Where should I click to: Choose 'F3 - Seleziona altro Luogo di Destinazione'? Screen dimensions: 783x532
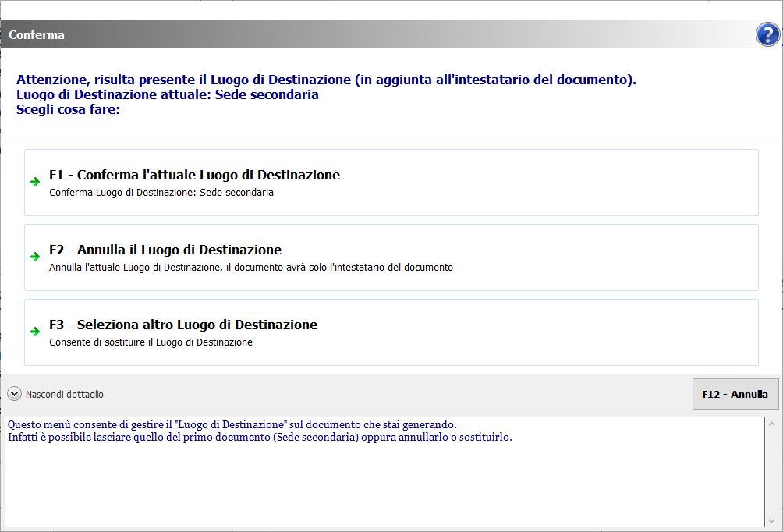(182, 325)
